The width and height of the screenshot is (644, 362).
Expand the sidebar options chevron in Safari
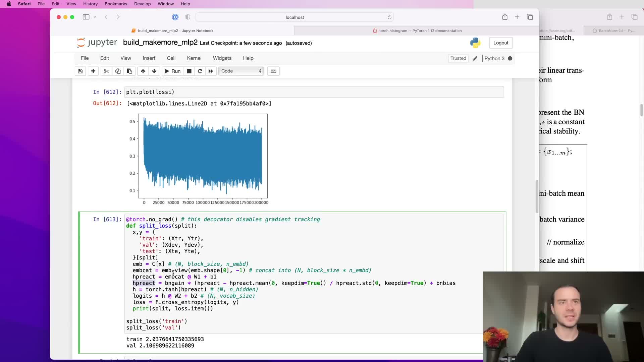pyautogui.click(x=95, y=17)
